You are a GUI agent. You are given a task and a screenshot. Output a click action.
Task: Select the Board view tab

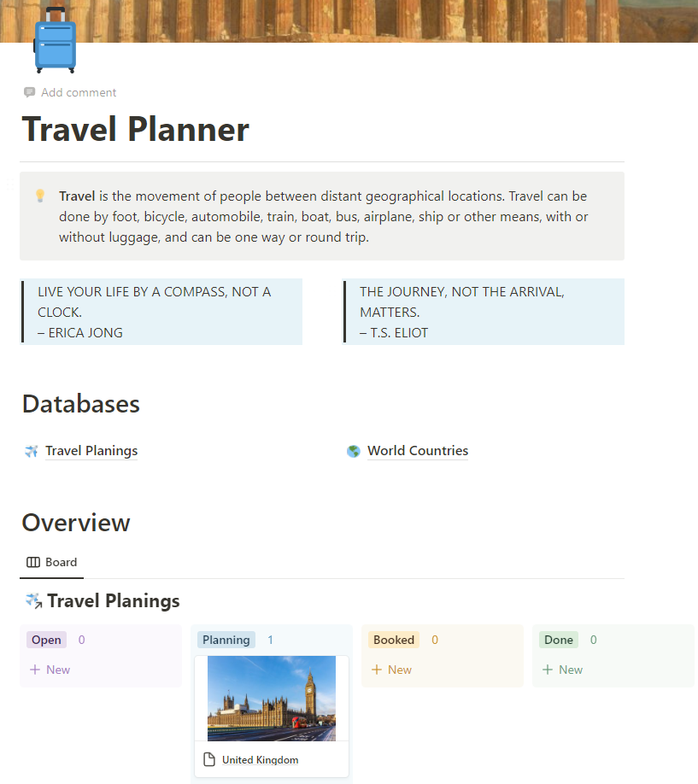click(x=52, y=562)
